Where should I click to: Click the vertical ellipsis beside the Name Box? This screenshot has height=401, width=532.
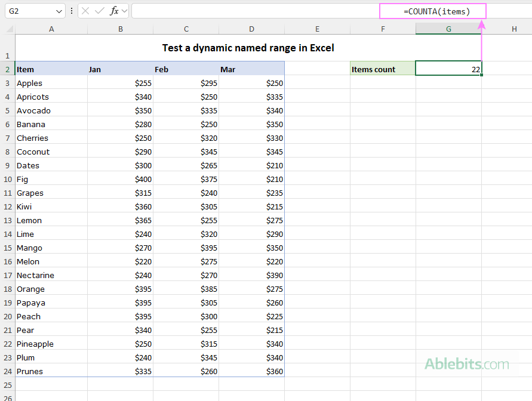coord(71,11)
